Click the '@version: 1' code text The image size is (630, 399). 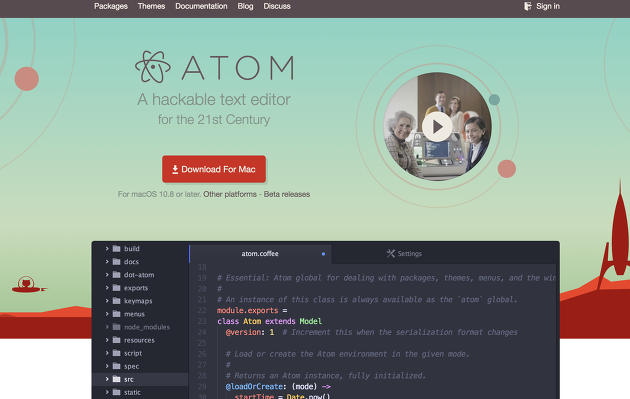click(250, 332)
